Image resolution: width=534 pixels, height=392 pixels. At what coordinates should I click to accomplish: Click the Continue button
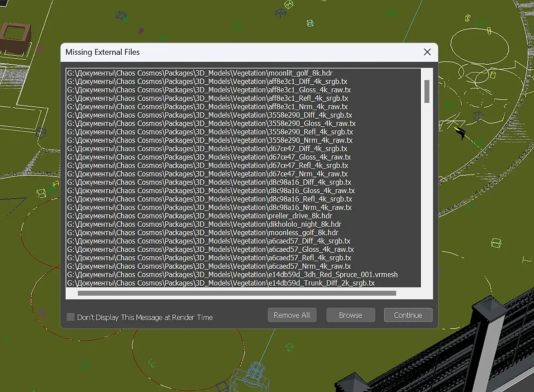[x=408, y=315]
